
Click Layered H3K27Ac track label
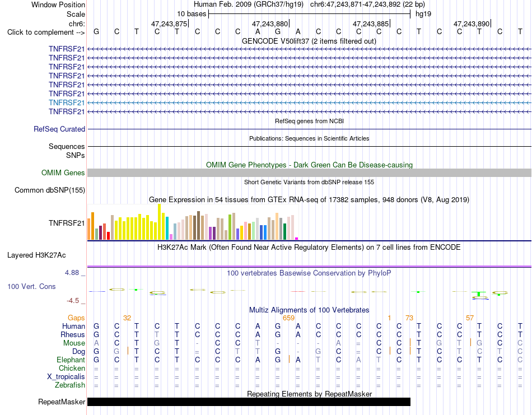[x=36, y=255]
